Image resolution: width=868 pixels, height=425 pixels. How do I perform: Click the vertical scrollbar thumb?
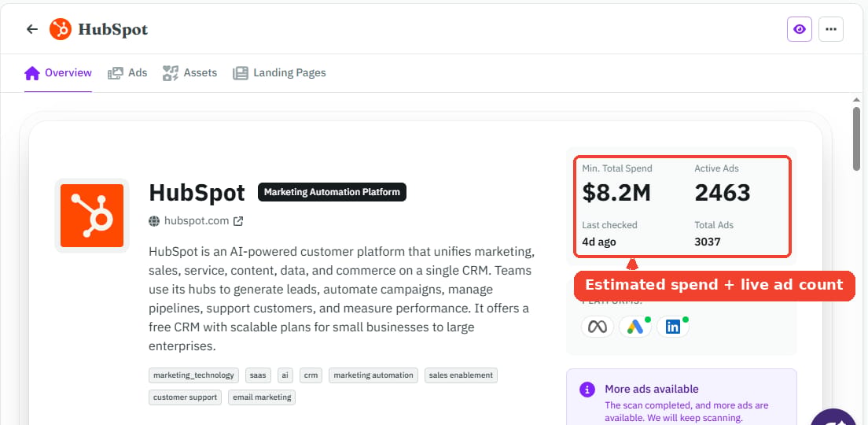tap(856, 139)
